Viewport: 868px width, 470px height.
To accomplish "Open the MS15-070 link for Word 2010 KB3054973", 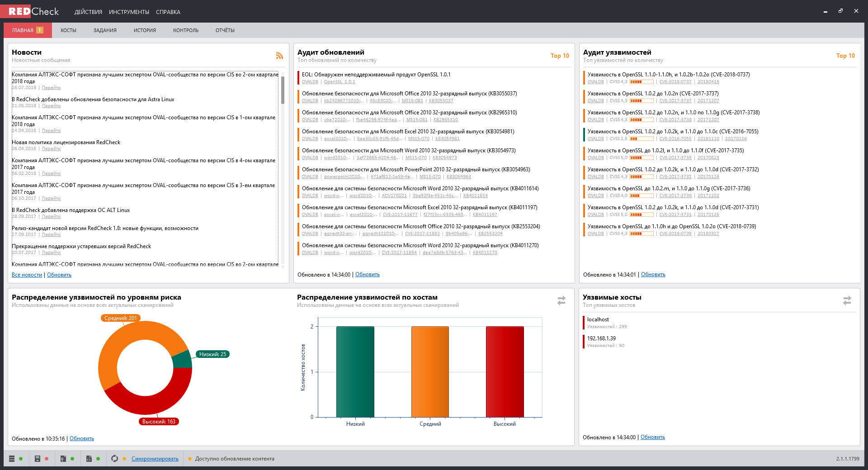I will point(416,158).
